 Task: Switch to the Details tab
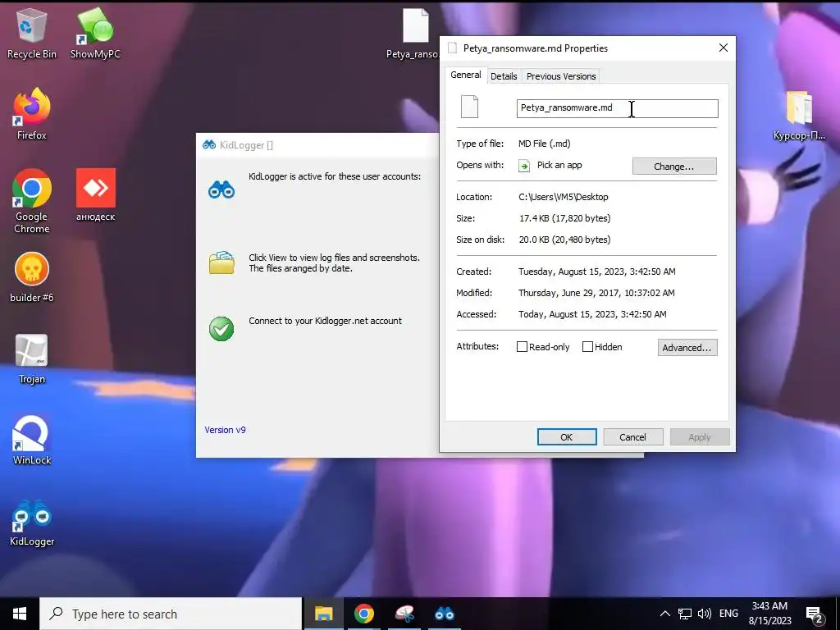point(504,76)
